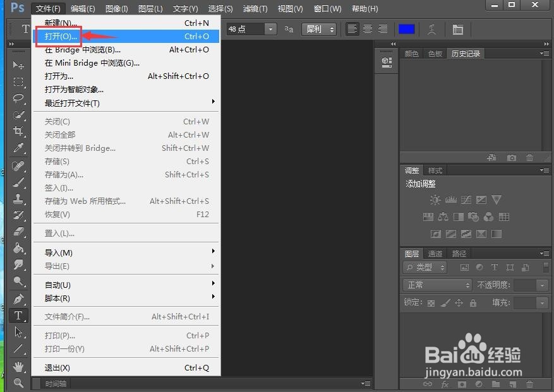Screen dimensions: 554x392
Task: Add a Brightness/Contrast adjustment
Action: coord(435,200)
